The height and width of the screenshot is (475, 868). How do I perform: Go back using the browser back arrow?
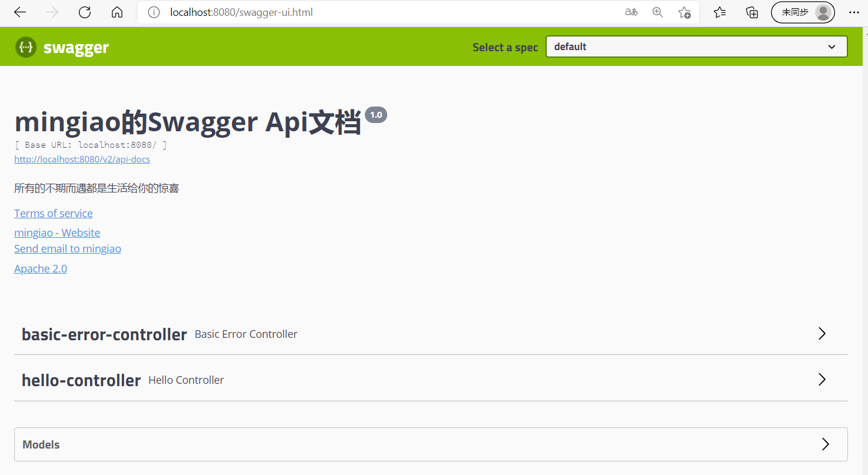pyautogui.click(x=20, y=12)
